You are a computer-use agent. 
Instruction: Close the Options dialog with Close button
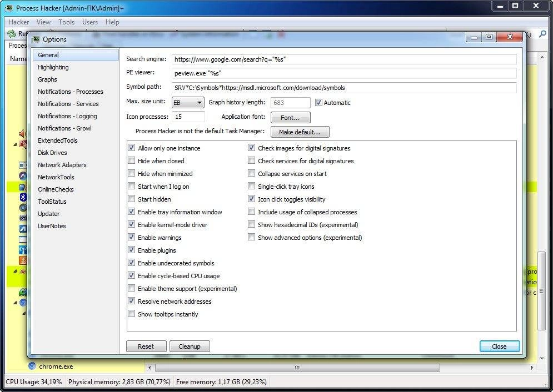500,346
